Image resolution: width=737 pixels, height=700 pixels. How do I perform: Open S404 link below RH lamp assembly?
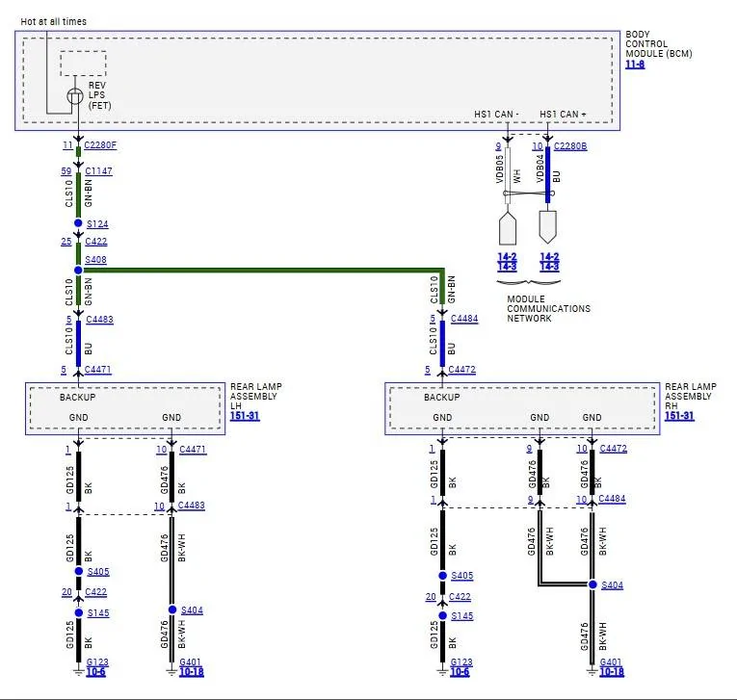(x=612, y=585)
